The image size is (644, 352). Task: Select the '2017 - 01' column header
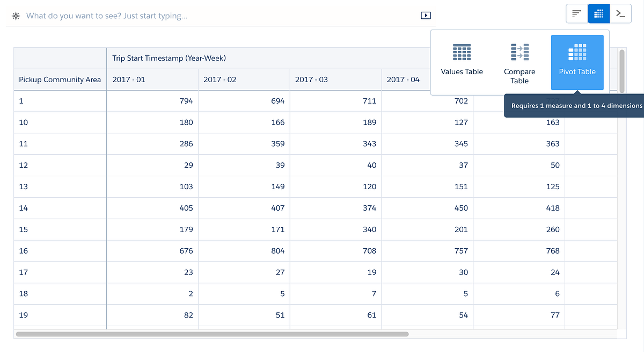click(x=128, y=79)
